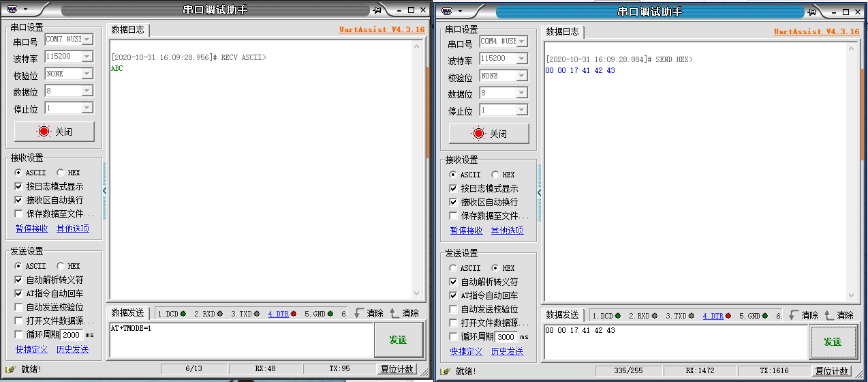This screenshot has width=868, height=382.
Task: Click send field containing 00 00 17 41 42 43
Action: (x=675, y=341)
